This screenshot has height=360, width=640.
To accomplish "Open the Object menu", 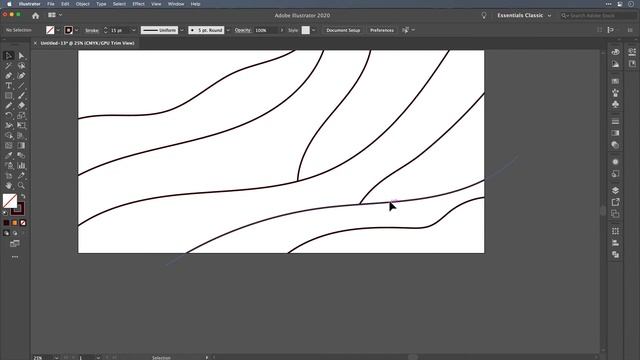I will tap(82, 4).
